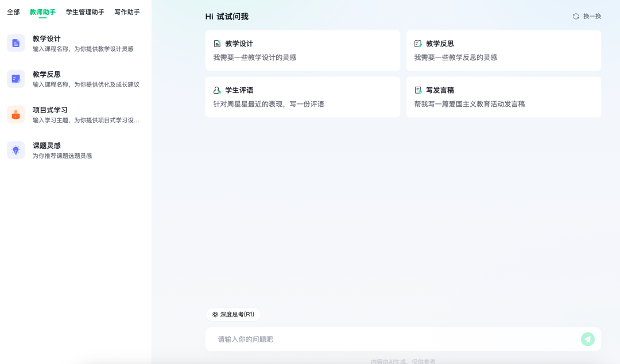Viewport: 620px width, 364px height.
Task: Open 教学反思 sidebar item title
Action: [46, 75]
